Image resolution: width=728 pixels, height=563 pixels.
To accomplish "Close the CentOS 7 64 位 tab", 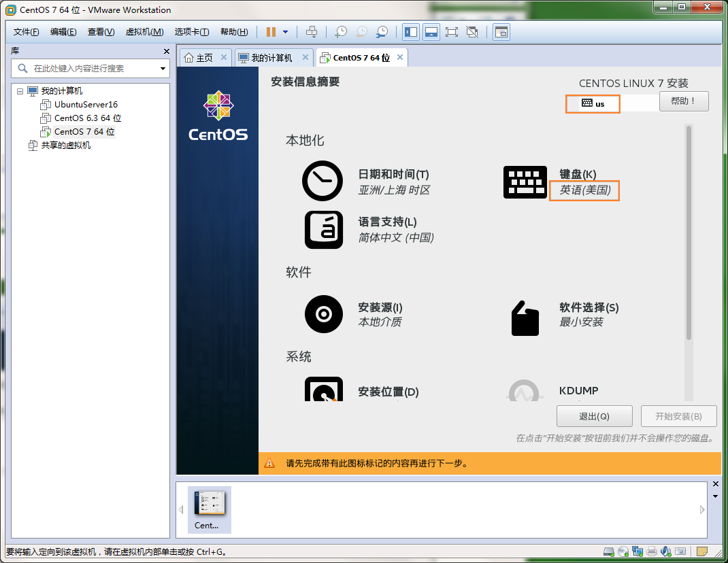I will click(400, 57).
